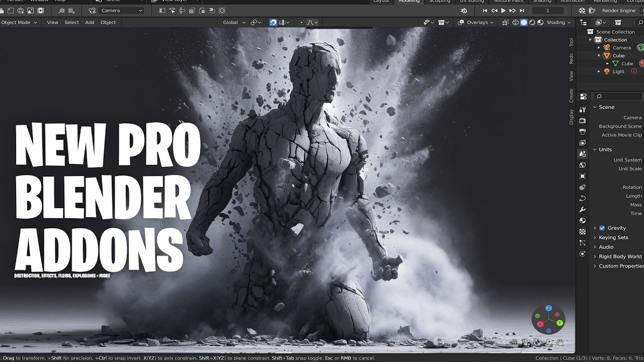Expand the Custom Properties panel
Screen dimensions: 644x362
point(595,266)
